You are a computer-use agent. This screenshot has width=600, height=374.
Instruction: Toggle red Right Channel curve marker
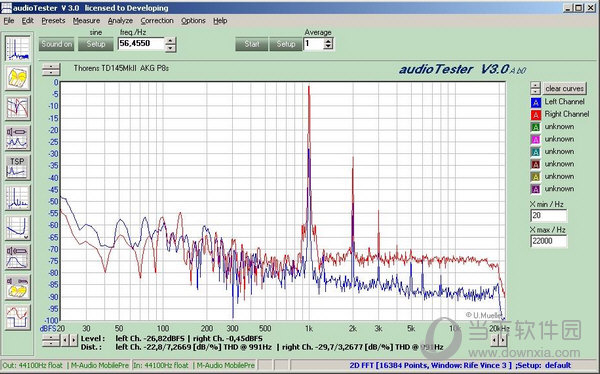[x=536, y=114]
